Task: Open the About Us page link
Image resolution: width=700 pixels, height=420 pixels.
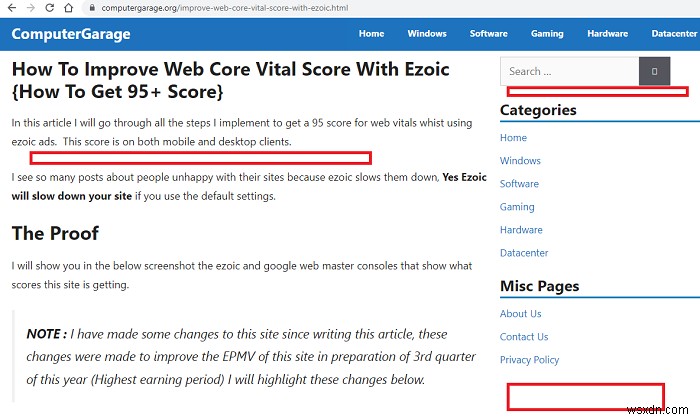Action: tap(521, 314)
